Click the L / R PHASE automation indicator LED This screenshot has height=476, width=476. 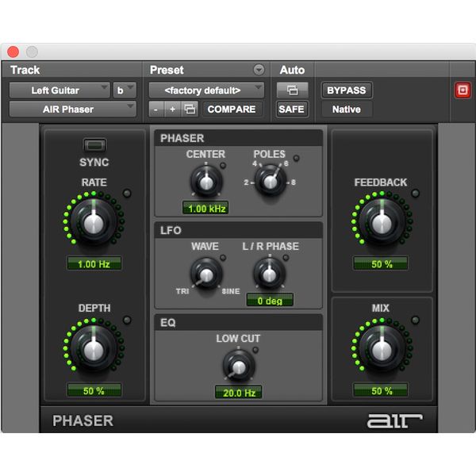pyautogui.click(x=286, y=258)
